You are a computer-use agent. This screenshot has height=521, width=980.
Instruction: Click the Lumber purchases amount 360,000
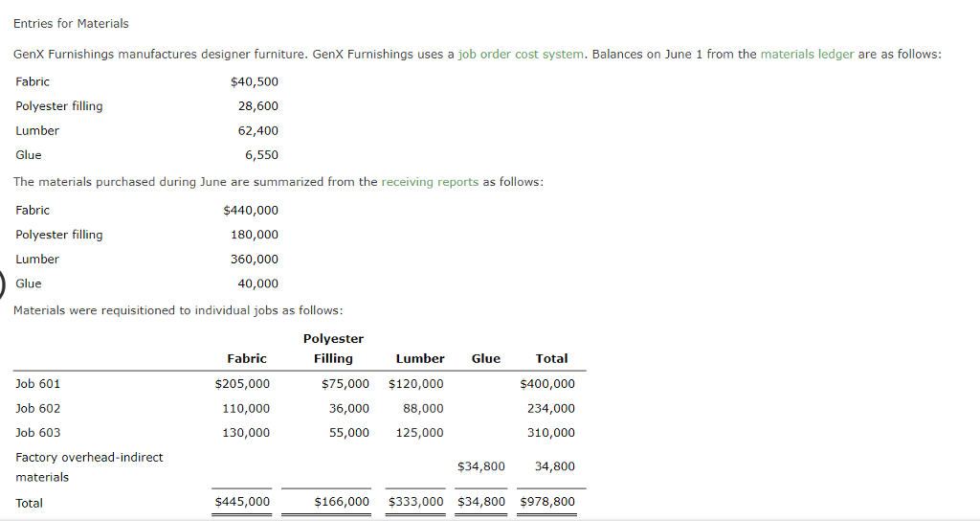click(255, 260)
